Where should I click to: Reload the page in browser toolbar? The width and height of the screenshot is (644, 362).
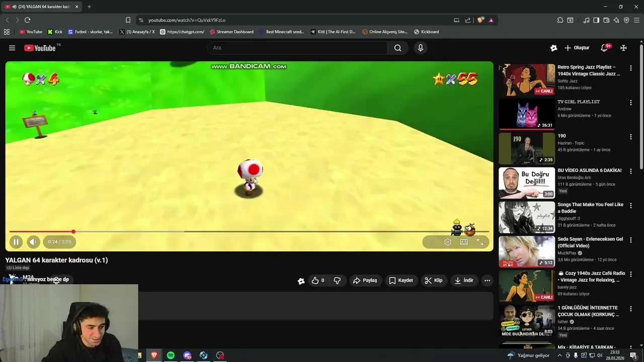[x=27, y=20]
